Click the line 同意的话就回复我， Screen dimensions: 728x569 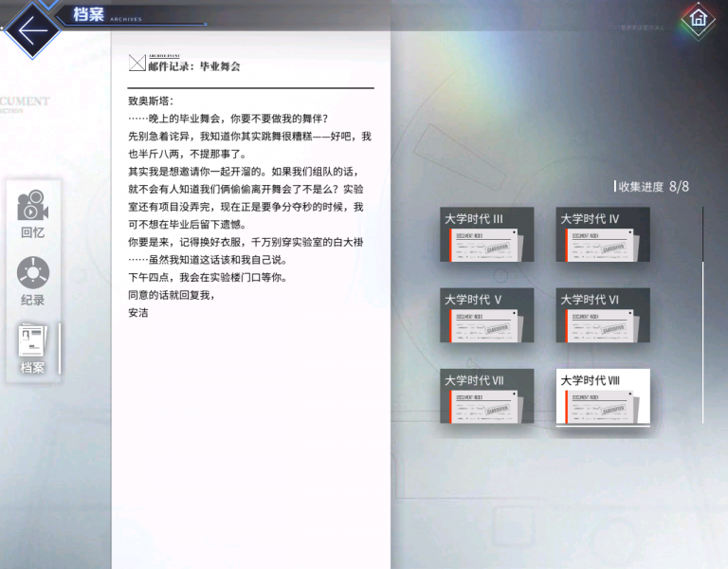[x=172, y=295]
